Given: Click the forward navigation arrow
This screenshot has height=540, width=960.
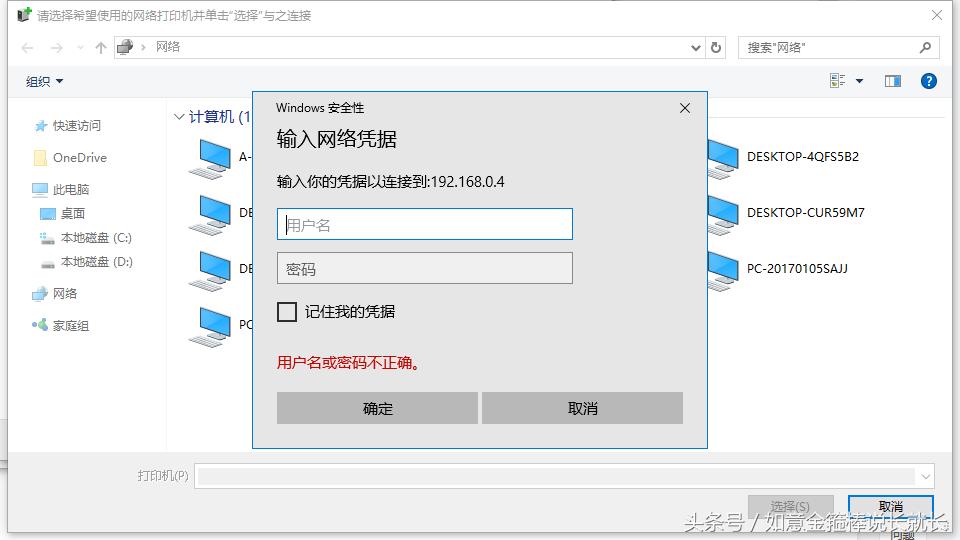Looking at the screenshot, I should tap(56, 48).
